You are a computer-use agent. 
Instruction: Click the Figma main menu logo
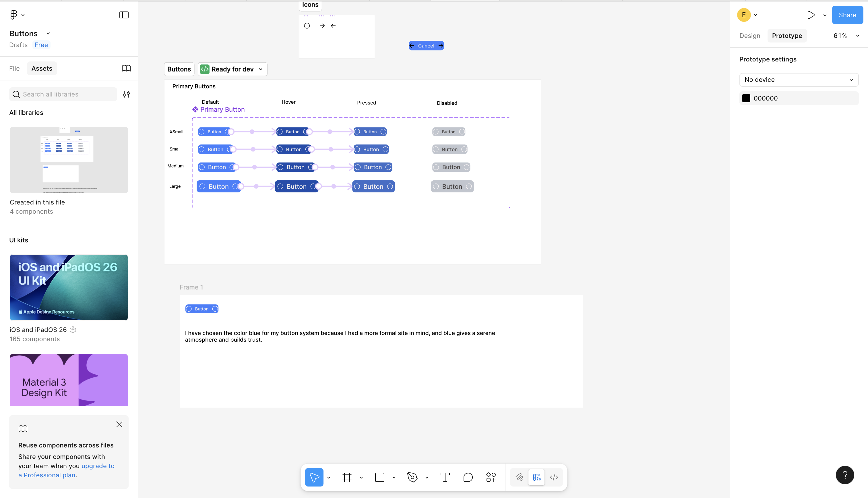click(14, 15)
